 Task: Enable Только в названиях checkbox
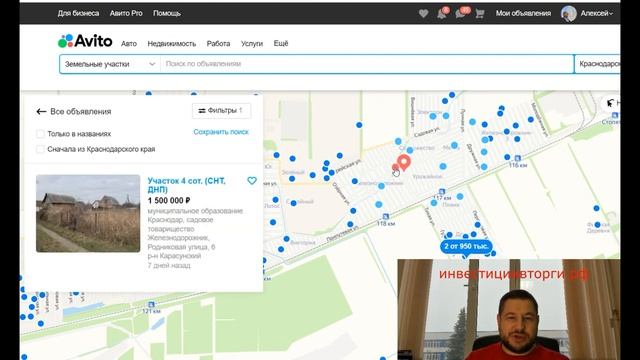[40, 133]
